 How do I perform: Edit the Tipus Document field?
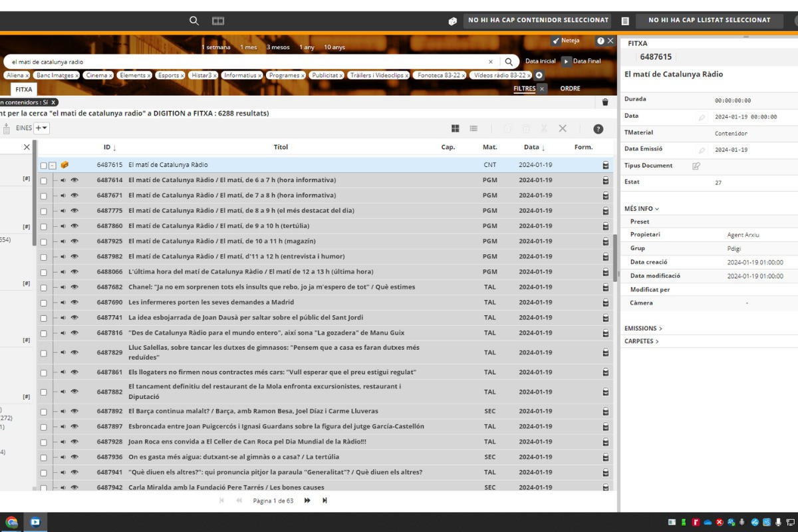coord(696,166)
